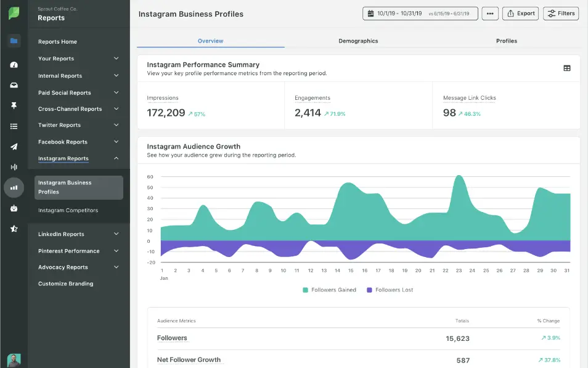The height and width of the screenshot is (368, 588).
Task: Toggle the Followers Lost legend swatch
Action: pyautogui.click(x=369, y=290)
